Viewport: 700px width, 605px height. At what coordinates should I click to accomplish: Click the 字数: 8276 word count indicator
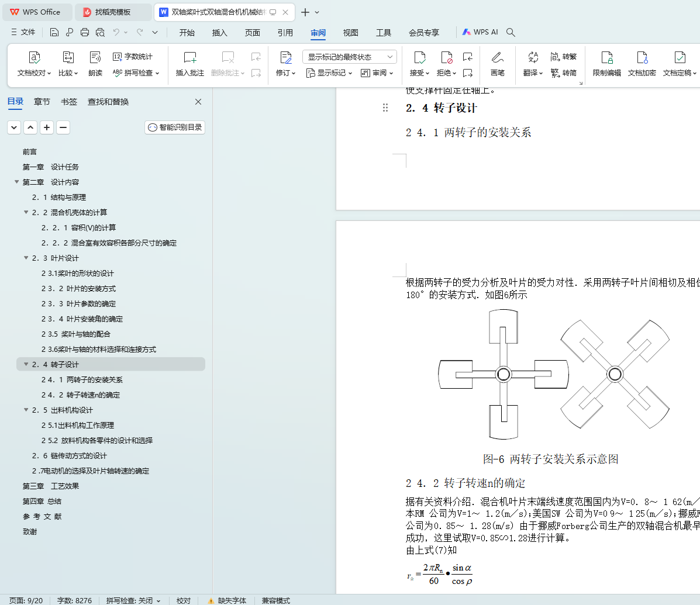point(74,600)
